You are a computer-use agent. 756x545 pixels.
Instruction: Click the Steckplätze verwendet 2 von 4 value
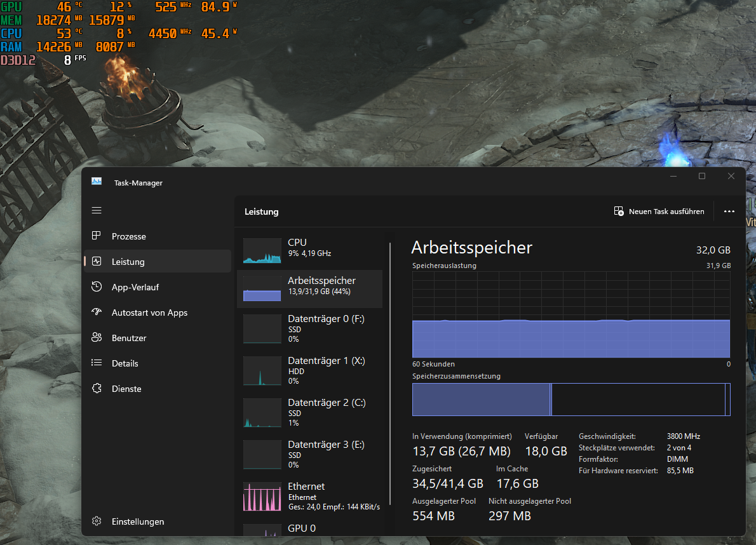(x=679, y=448)
